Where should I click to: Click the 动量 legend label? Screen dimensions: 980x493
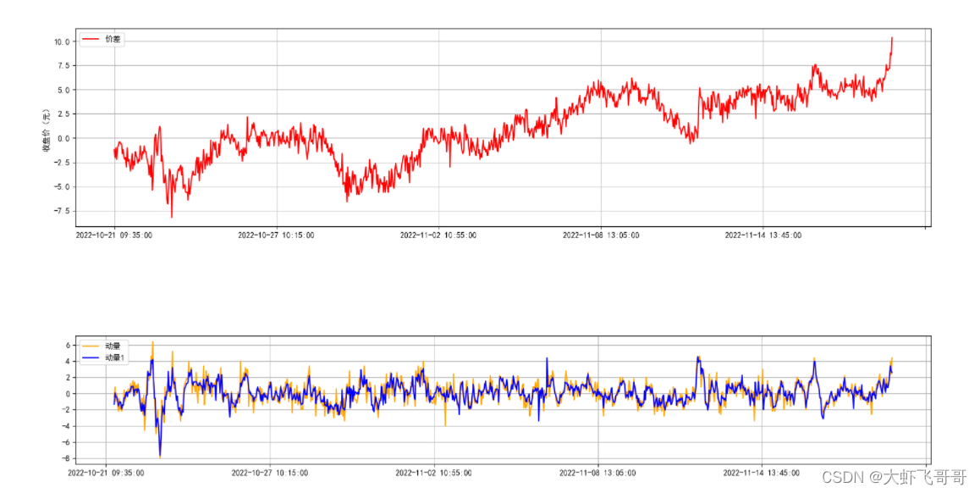pyautogui.click(x=113, y=346)
